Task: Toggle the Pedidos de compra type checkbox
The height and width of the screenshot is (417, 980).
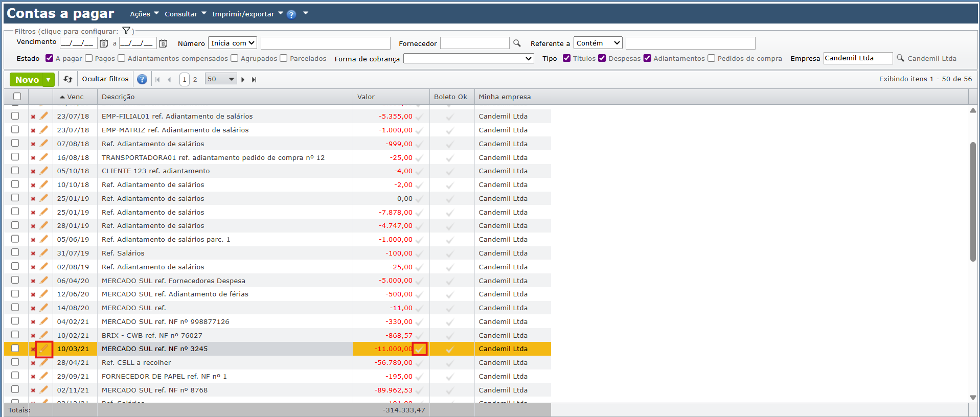Action: point(712,58)
